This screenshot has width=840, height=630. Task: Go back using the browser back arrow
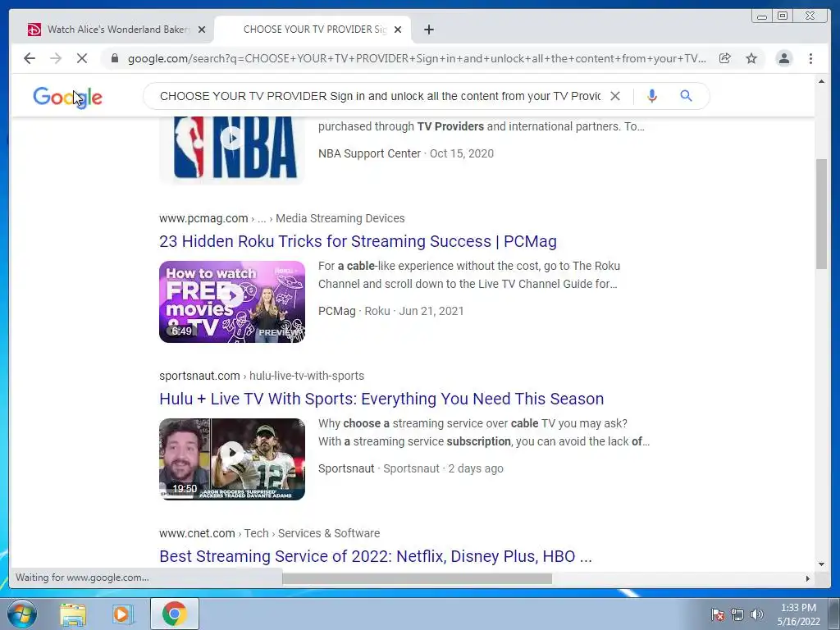pyautogui.click(x=30, y=58)
